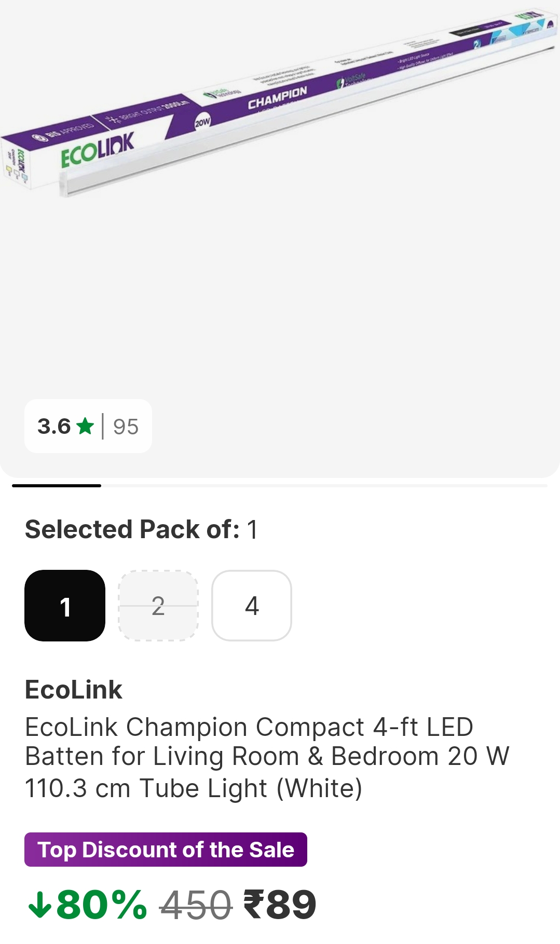Tap the Top Discount of the Sale badge
The width and height of the screenshot is (560, 944).
coord(166,850)
